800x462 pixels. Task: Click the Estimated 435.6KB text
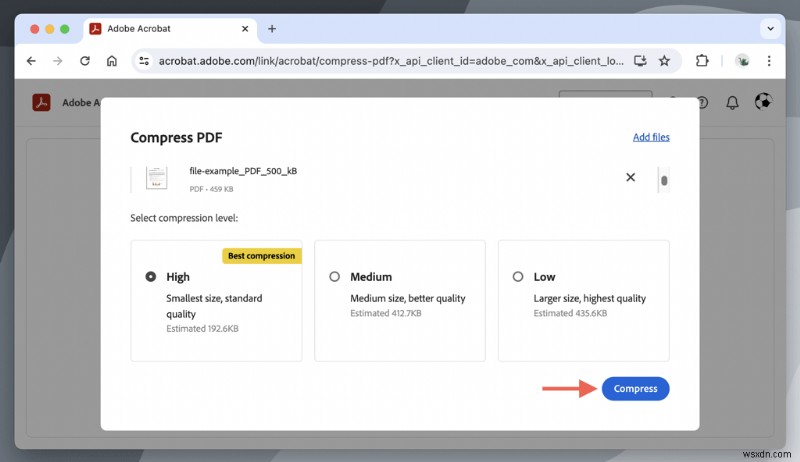570,313
